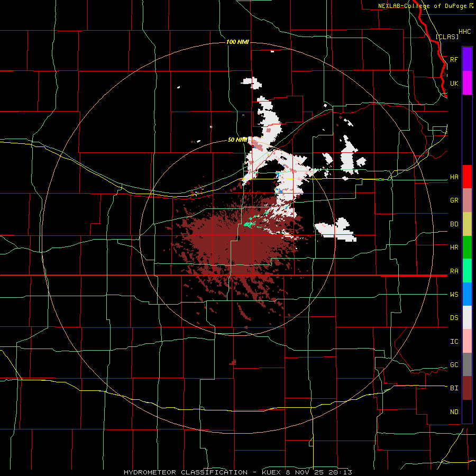
Task: Click the BD legend label
Action: coord(454,224)
